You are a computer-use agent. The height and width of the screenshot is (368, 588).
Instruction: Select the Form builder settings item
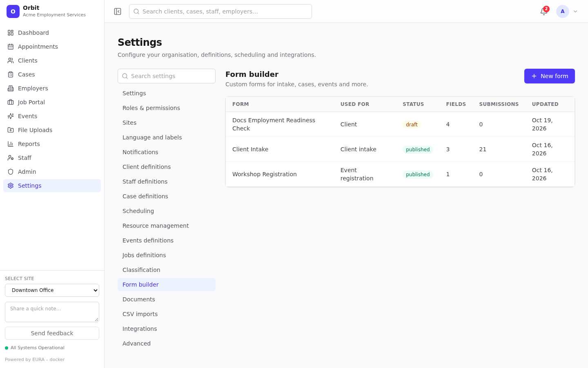click(167, 285)
